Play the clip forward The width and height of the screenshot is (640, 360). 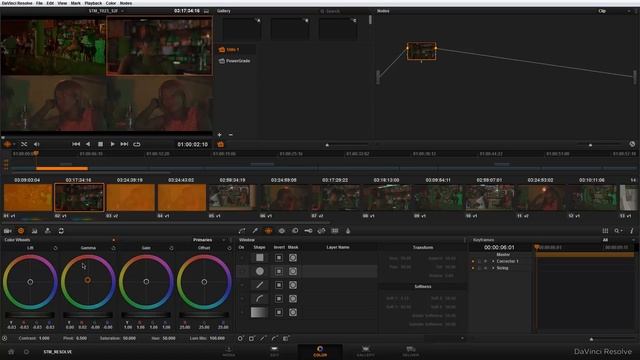coord(113,144)
